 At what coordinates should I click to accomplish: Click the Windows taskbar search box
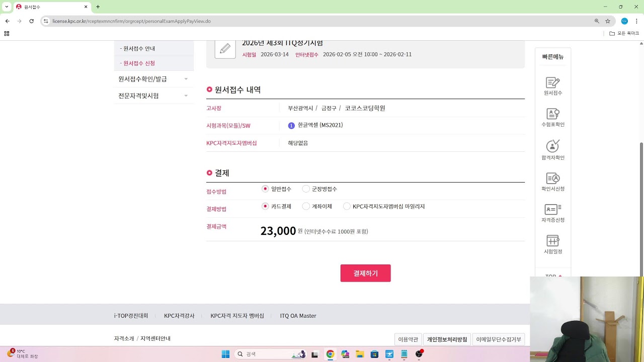[x=271, y=354]
